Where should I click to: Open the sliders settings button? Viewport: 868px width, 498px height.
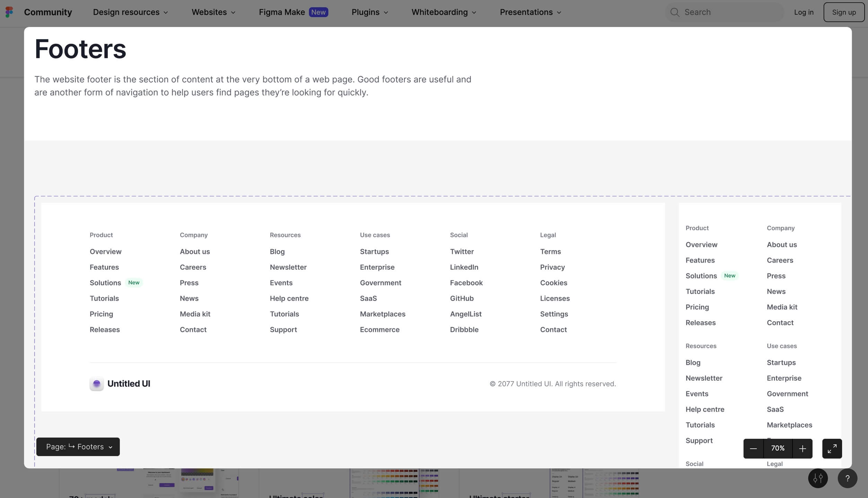pos(818,478)
